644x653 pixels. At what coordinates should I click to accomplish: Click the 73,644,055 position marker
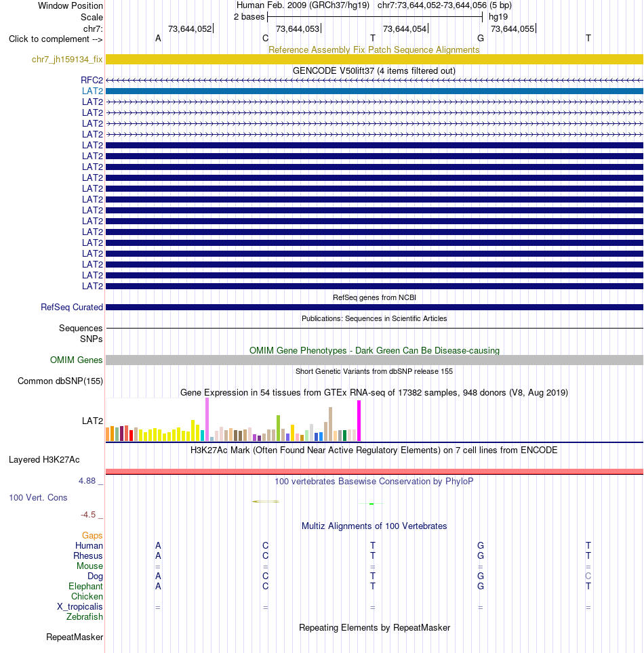513,28
